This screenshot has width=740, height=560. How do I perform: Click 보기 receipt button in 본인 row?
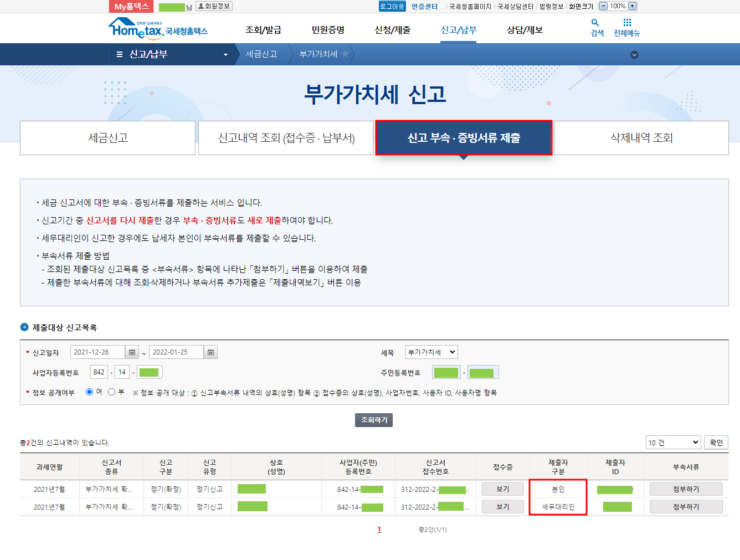pos(502,489)
